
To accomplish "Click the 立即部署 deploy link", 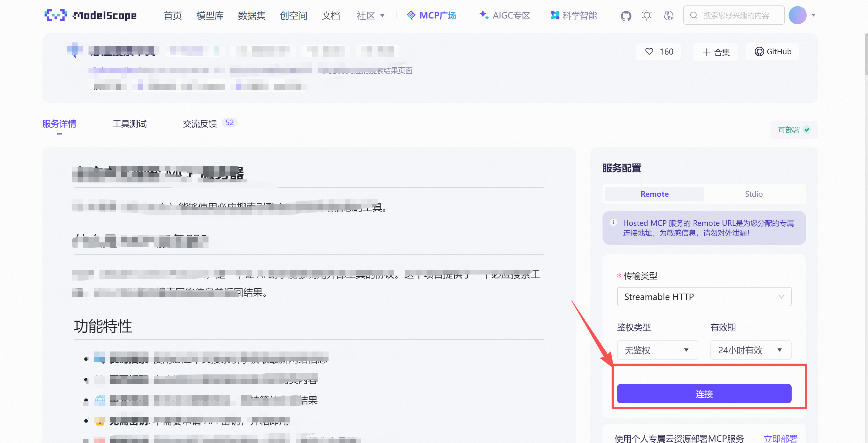I will (x=780, y=438).
